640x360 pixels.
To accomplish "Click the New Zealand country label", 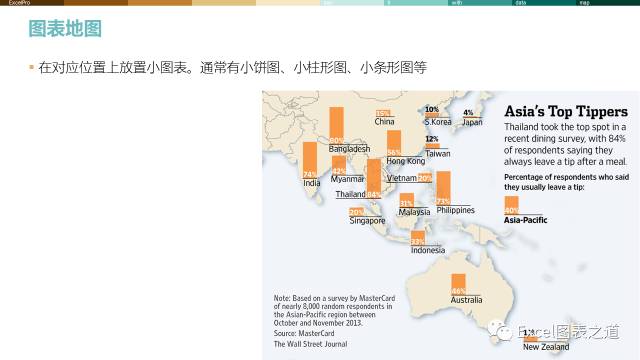I will pyautogui.click(x=546, y=347).
